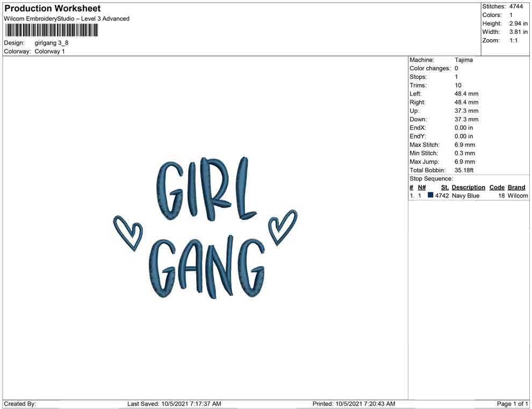This screenshot has width=532, height=409.
Task: Click the Zoom 1:1 value
Action: click(513, 41)
